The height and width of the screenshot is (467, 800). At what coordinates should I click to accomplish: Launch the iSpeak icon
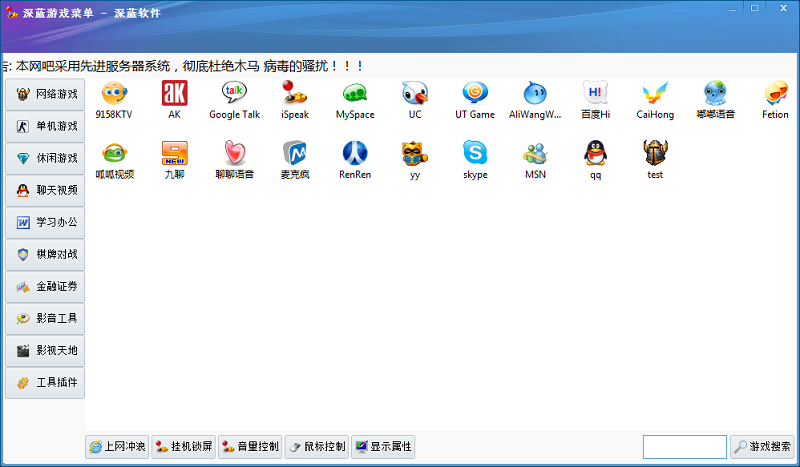(294, 95)
